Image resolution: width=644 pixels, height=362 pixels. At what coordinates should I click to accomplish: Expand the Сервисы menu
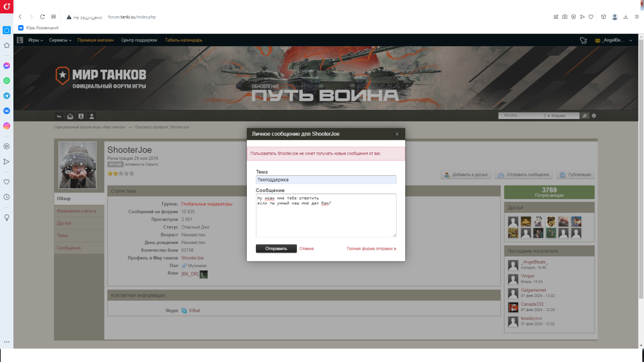pyautogui.click(x=60, y=40)
